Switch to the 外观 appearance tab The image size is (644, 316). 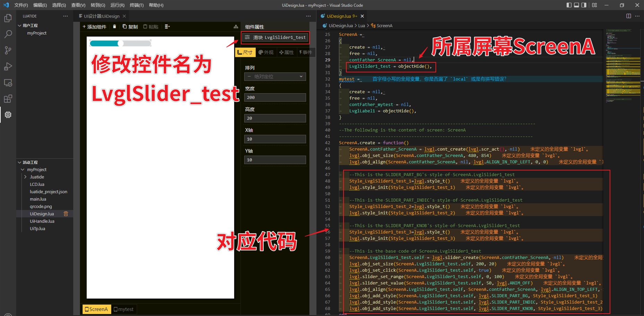pos(266,52)
